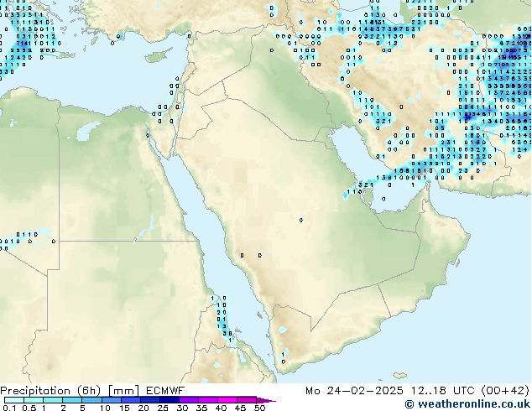532x411 pixels.
Task: Click the legend value '0.1'
Action: coord(9,408)
